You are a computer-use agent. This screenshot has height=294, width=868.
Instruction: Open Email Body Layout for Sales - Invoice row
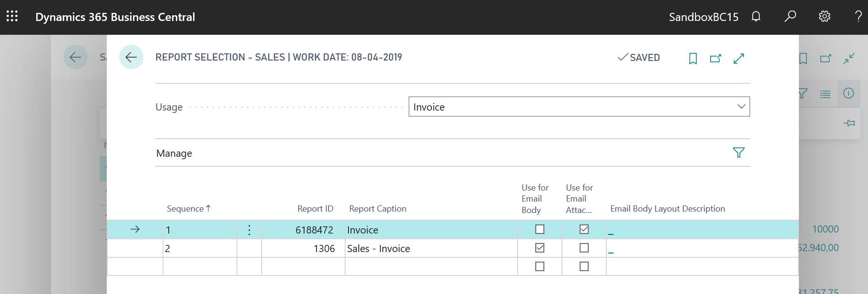pyautogui.click(x=611, y=253)
